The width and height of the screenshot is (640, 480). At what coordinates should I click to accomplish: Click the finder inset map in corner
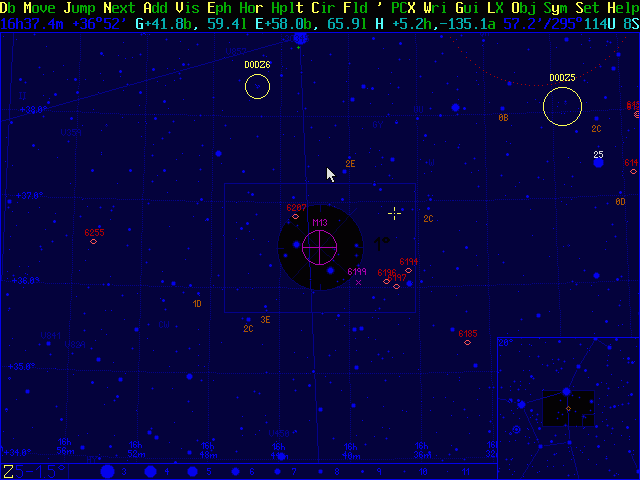(567, 407)
